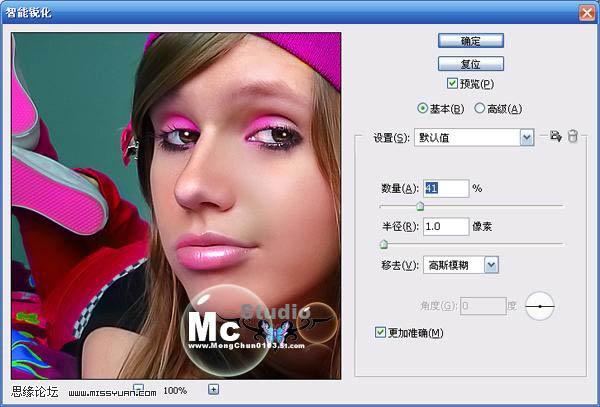Click the portrait preview image
600x407 pixels.
click(176, 200)
